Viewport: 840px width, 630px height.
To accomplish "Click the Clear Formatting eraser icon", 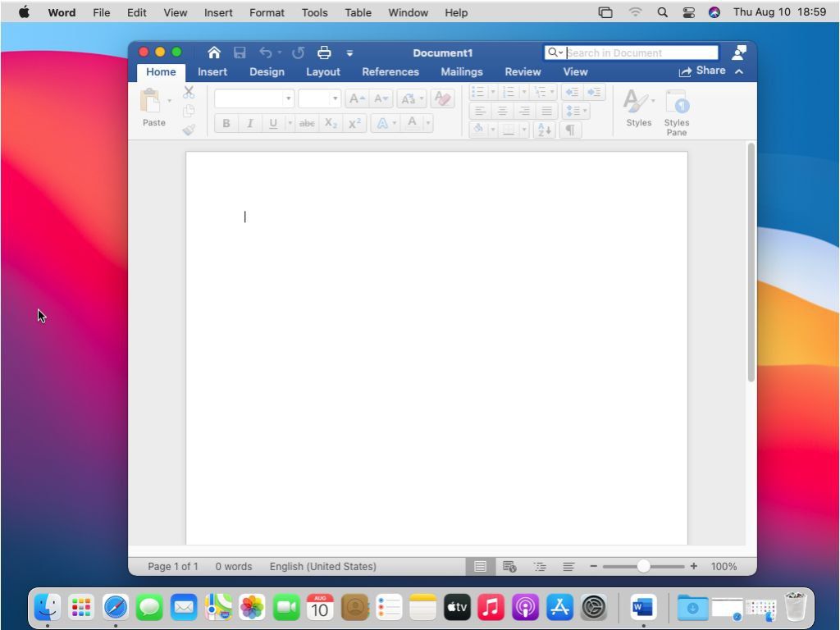I will tap(442, 99).
